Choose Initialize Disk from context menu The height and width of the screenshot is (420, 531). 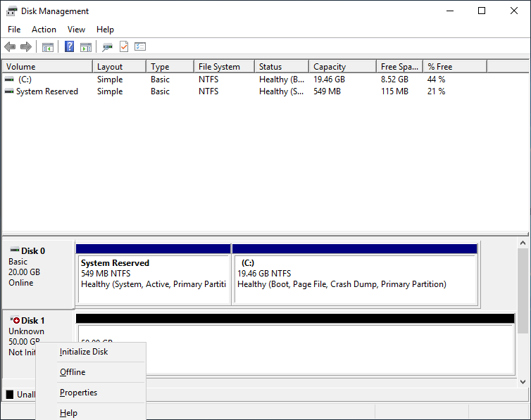pos(91,352)
